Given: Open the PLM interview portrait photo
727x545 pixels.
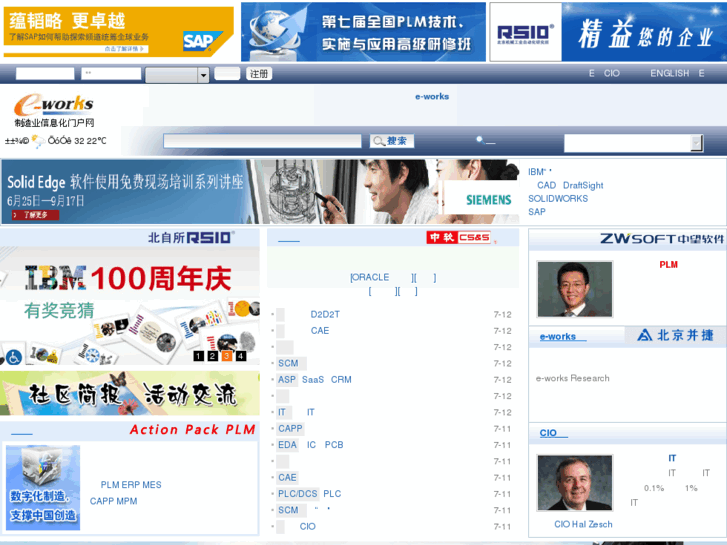Looking at the screenshot, I should click(574, 289).
